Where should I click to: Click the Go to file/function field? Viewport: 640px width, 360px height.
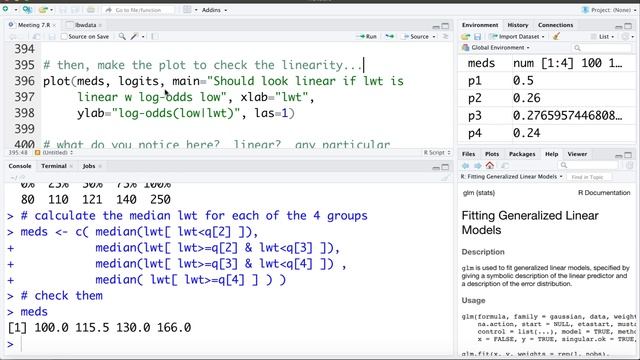[139, 9]
